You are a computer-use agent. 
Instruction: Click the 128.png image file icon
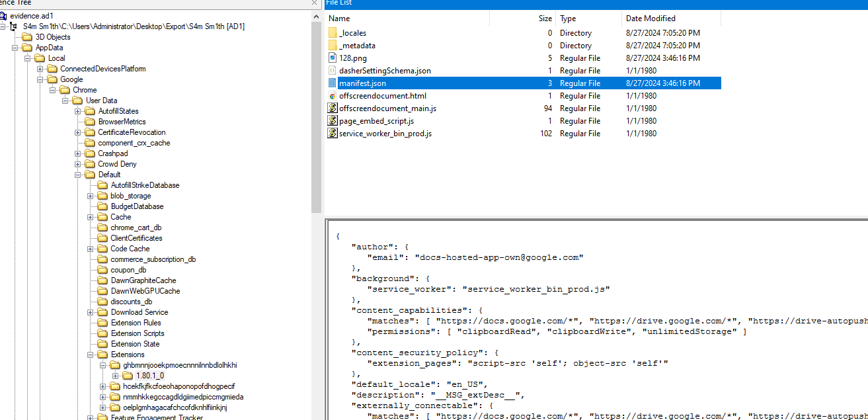pyautogui.click(x=333, y=58)
